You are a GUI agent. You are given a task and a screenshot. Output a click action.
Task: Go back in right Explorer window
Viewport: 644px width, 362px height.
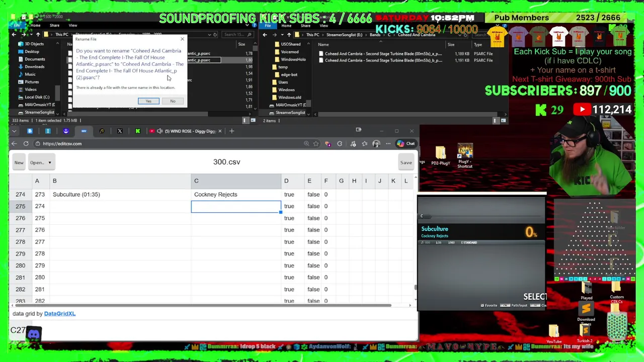265,35
